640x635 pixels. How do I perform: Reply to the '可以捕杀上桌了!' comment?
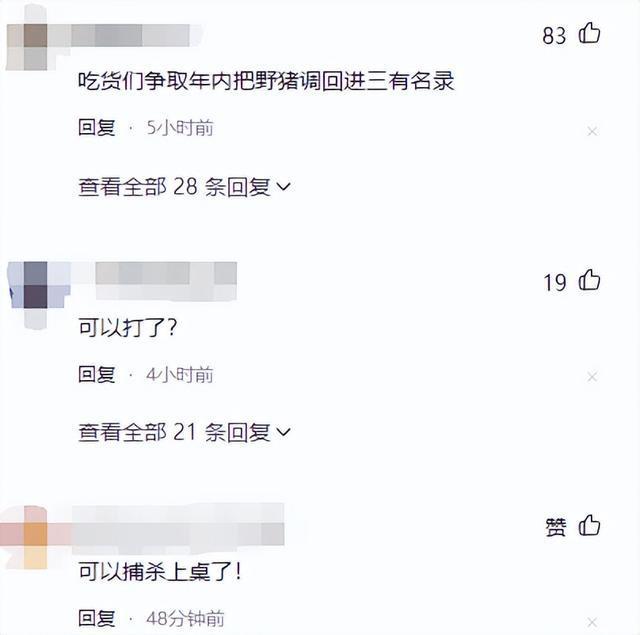[x=97, y=618]
